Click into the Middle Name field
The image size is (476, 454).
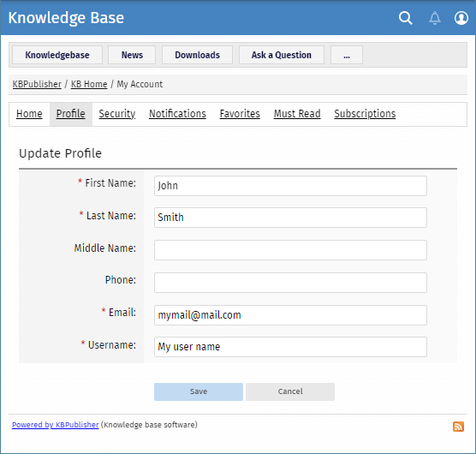[x=290, y=250]
